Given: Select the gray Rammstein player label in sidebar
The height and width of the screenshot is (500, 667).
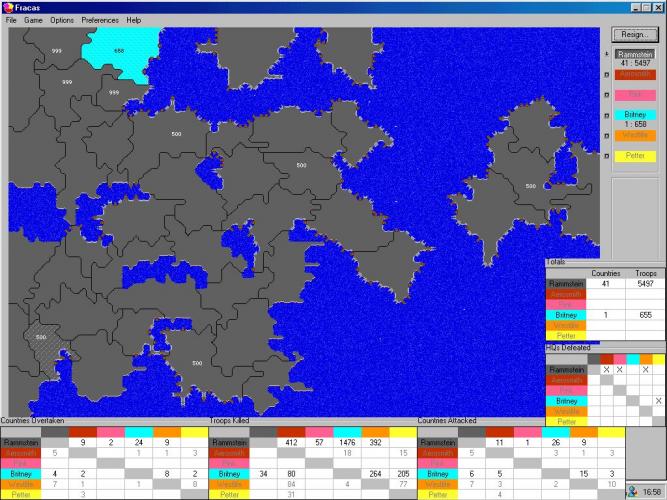Looking at the screenshot, I should [x=635, y=54].
